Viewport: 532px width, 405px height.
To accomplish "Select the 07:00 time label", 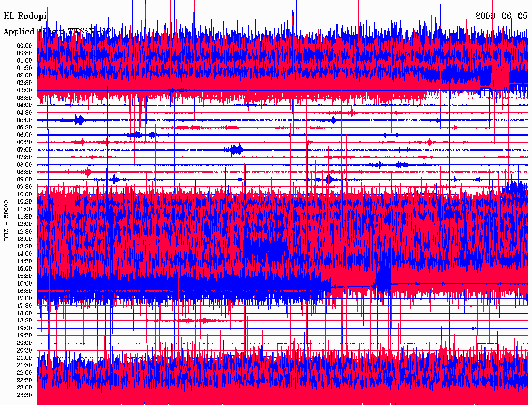I will pyautogui.click(x=24, y=150).
